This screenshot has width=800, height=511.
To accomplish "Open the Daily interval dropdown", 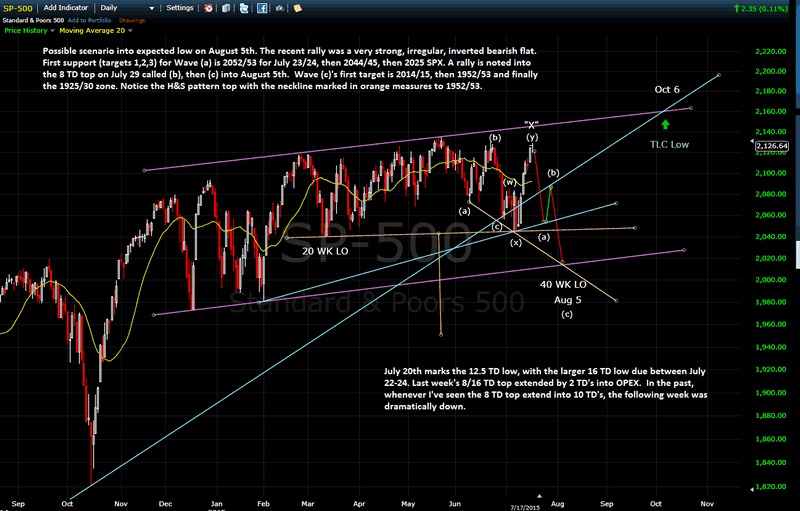I will point(127,8).
